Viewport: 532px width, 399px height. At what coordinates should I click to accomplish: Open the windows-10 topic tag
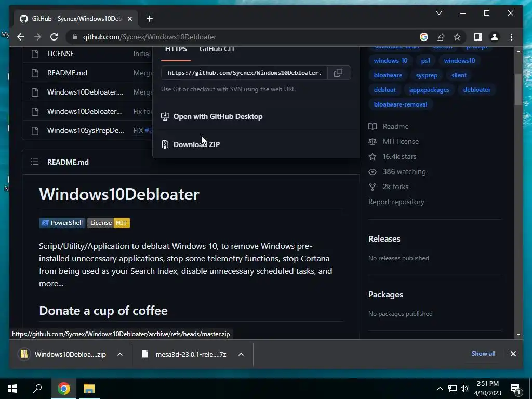[391, 61]
